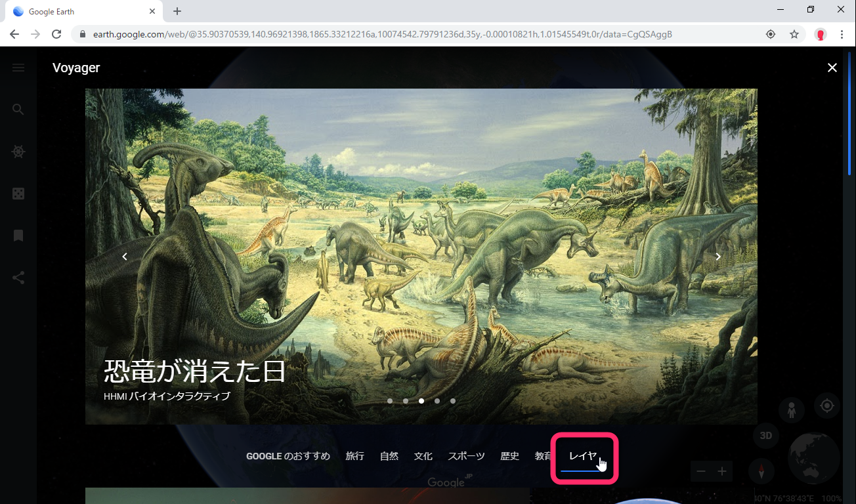The image size is (856, 504).
Task: Select the 教育 tab
Action: click(x=543, y=456)
